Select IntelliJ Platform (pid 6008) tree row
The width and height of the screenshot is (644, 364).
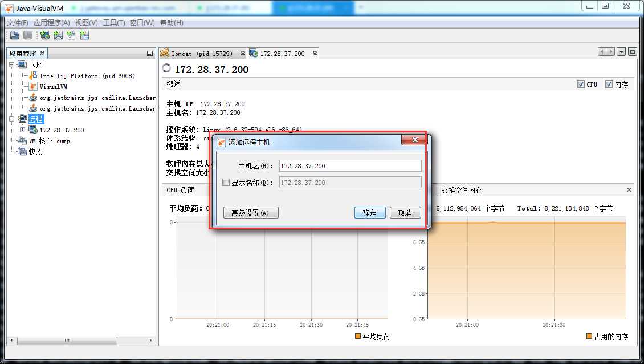(87, 76)
